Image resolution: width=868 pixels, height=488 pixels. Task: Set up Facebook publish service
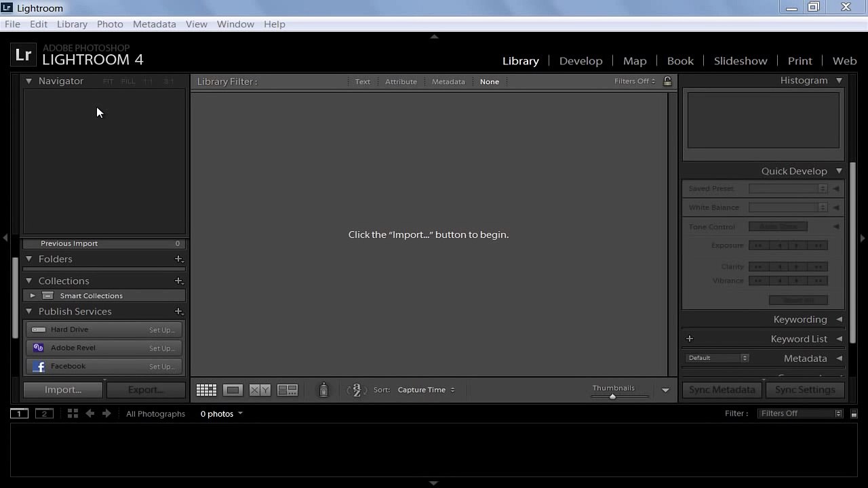(162, 367)
